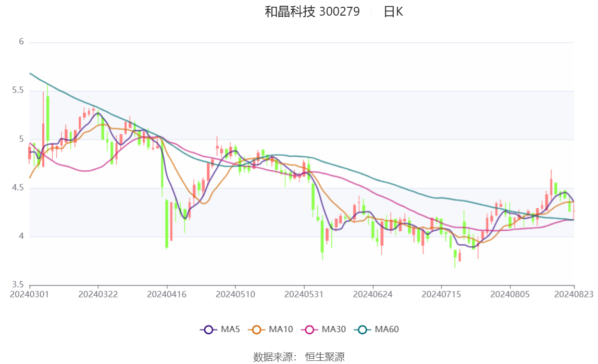Click the y-axis value 5.5

click(x=18, y=90)
